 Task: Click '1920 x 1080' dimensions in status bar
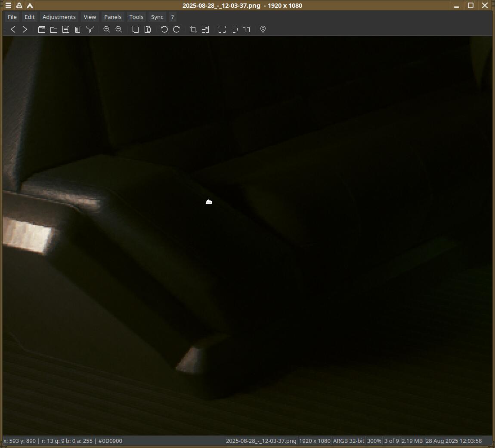pyautogui.click(x=315, y=441)
